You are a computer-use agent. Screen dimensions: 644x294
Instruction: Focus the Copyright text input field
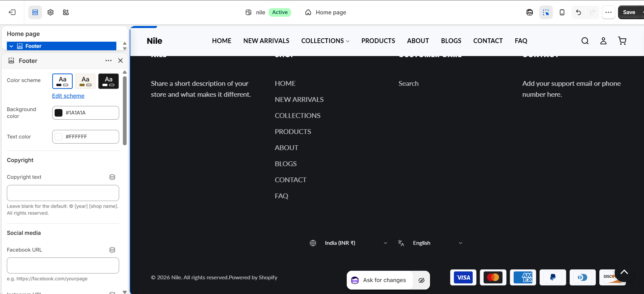point(63,193)
